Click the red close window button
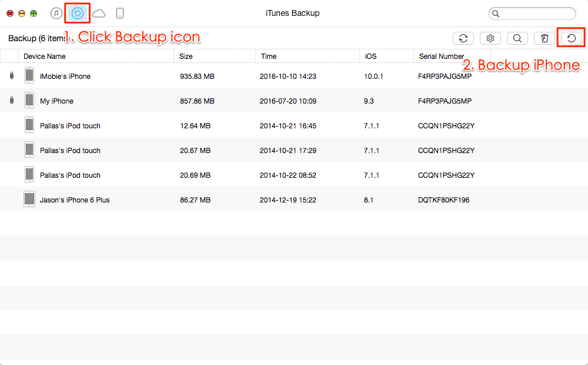 [10, 14]
